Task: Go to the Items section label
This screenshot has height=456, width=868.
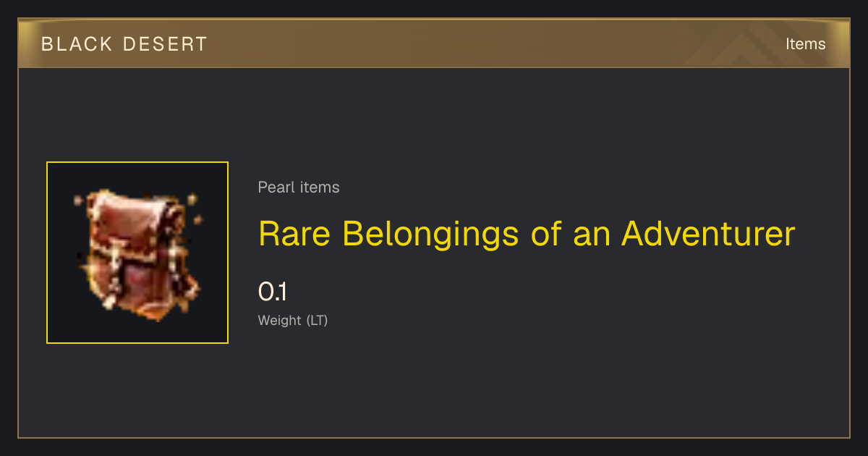Action: click(805, 44)
